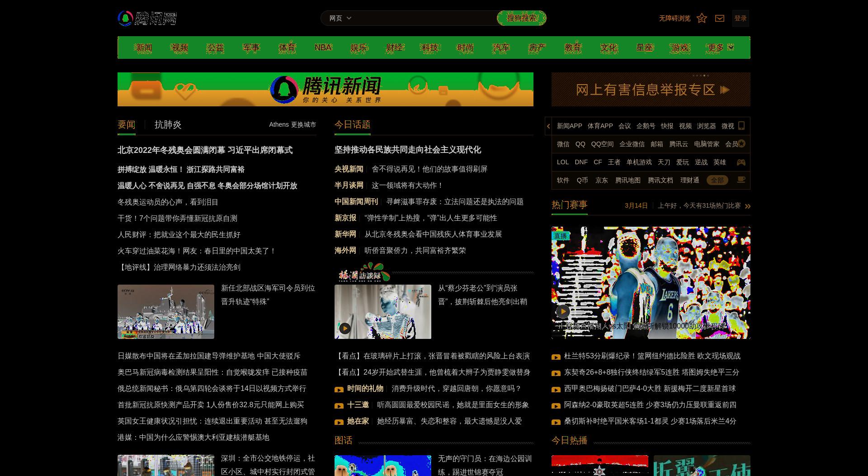Open the 今日热播 section heading
This screenshot has height=476, width=868.
point(570,441)
